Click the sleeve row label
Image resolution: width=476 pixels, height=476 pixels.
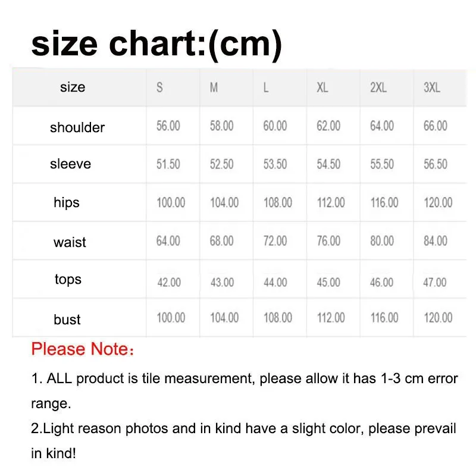click(70, 164)
